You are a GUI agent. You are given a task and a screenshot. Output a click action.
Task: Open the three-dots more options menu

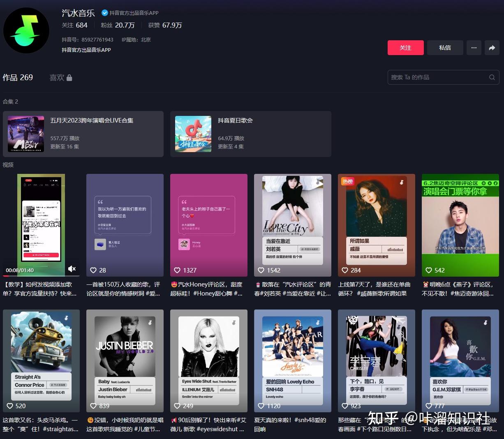(474, 48)
